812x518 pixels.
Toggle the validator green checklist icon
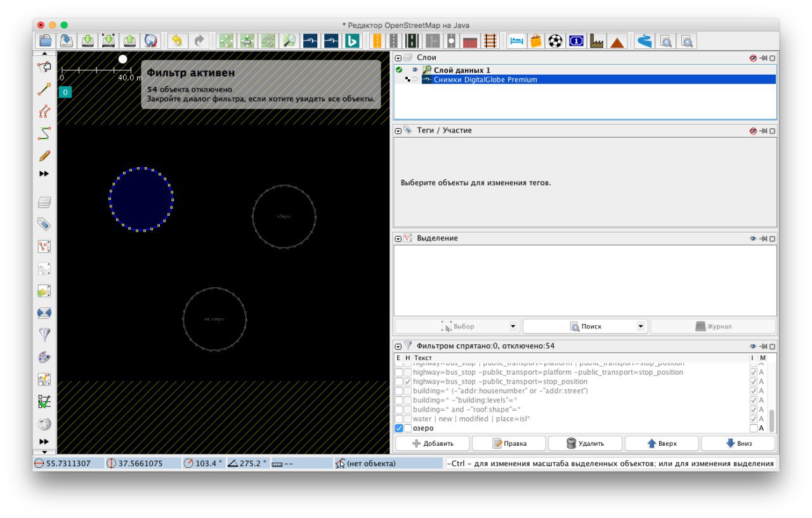[x=44, y=401]
